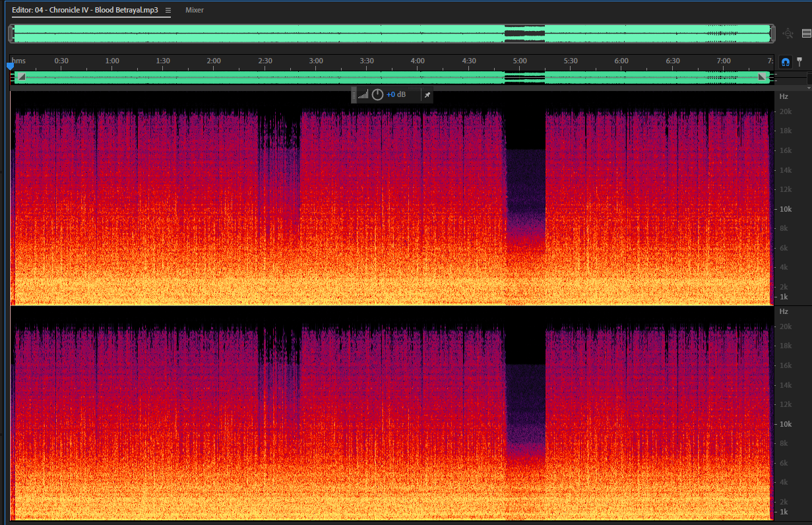Click the lower channel Hz scale label
Image resolution: width=812 pixels, height=525 pixels.
click(784, 311)
